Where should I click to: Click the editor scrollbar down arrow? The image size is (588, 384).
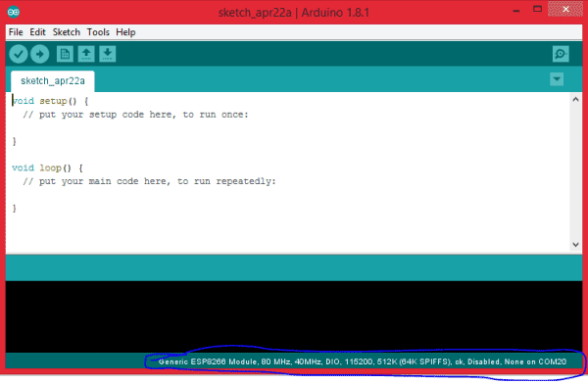point(575,245)
